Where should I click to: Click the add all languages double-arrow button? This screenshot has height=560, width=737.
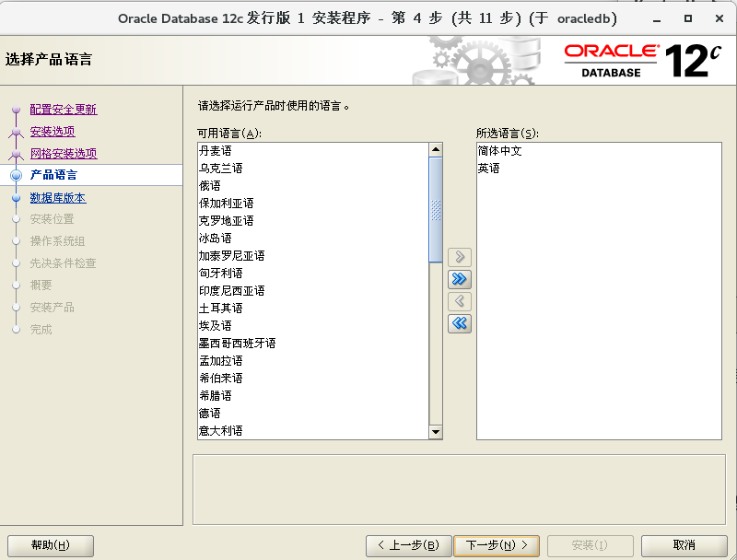coord(460,279)
